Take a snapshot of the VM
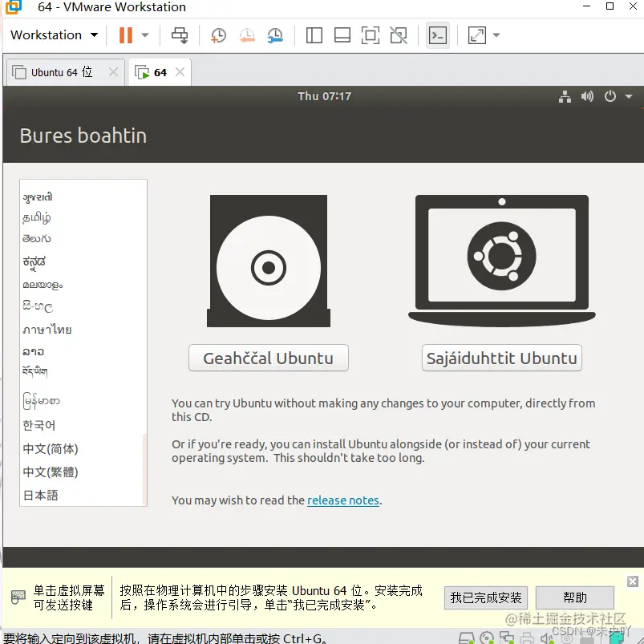The image size is (644, 644). click(x=218, y=35)
